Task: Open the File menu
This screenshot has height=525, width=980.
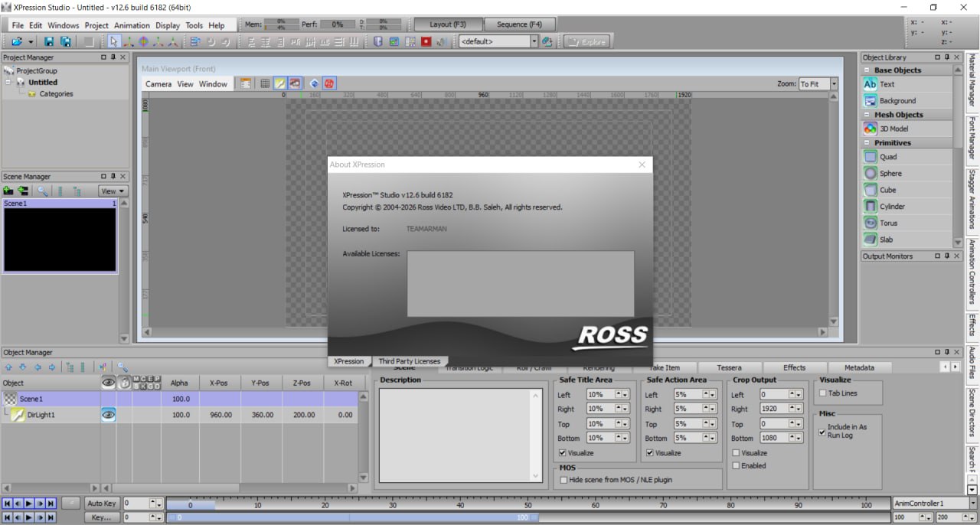Action: tap(18, 25)
